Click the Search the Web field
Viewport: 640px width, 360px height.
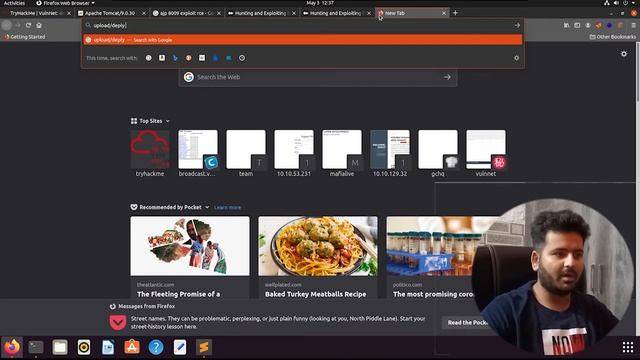[318, 77]
